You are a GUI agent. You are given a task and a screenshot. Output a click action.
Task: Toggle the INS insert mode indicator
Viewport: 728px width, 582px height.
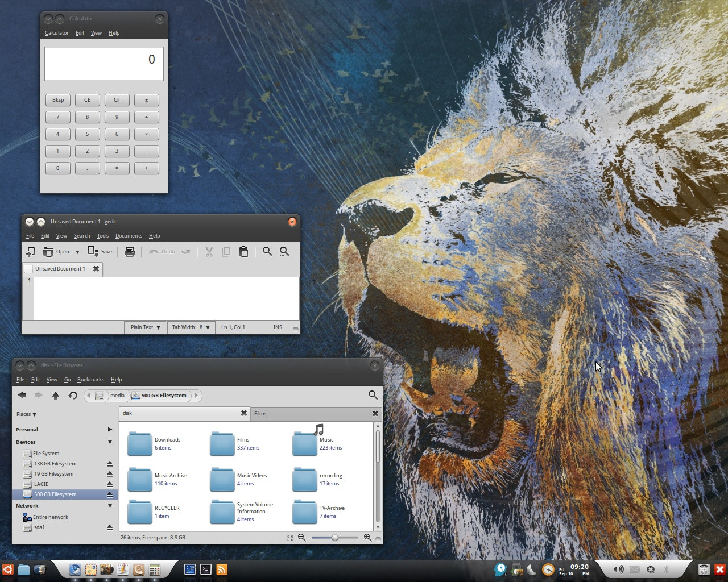click(x=278, y=327)
